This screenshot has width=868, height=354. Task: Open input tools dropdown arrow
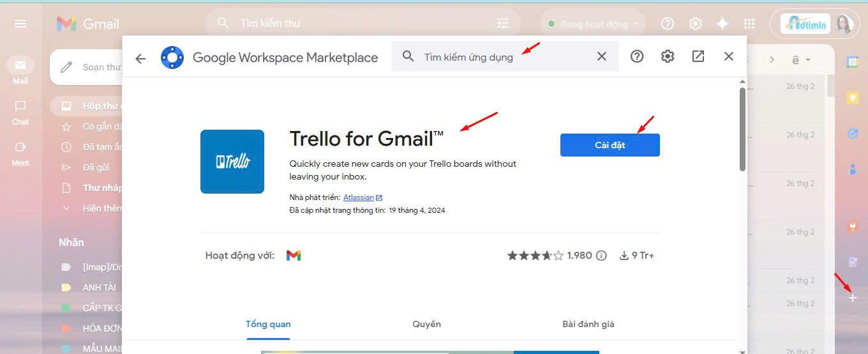coord(808,60)
